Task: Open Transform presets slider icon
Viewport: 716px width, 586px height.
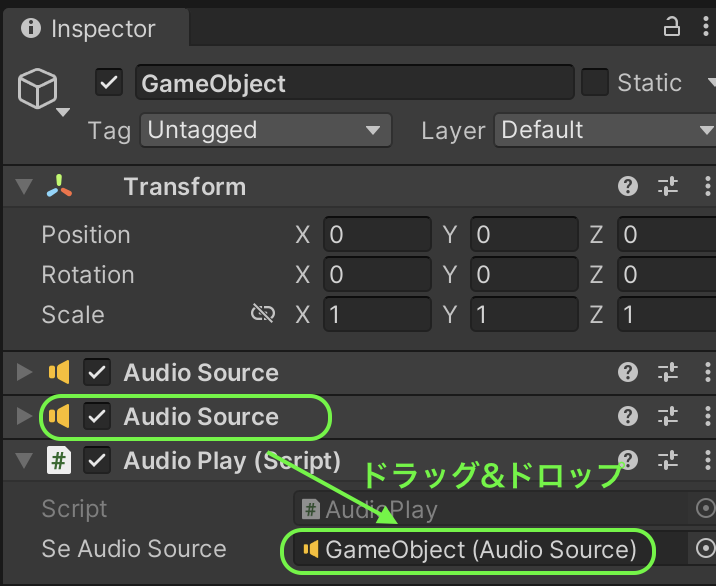Action: (668, 186)
